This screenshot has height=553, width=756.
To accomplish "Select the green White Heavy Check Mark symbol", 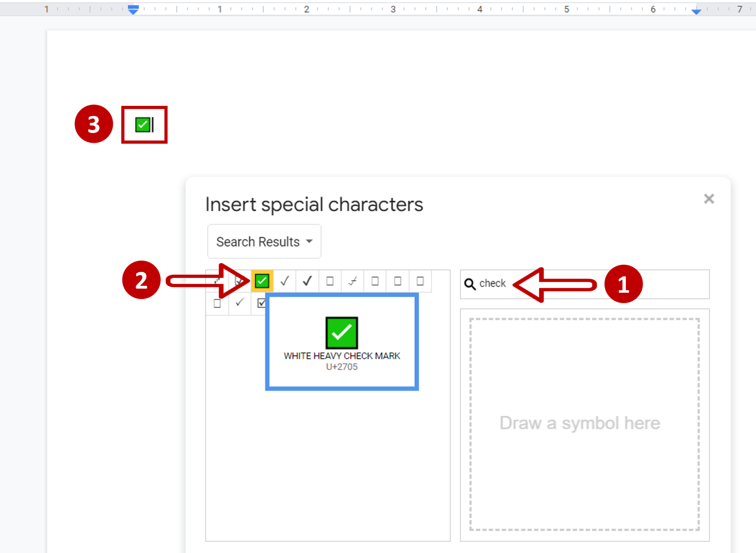I will pyautogui.click(x=262, y=281).
